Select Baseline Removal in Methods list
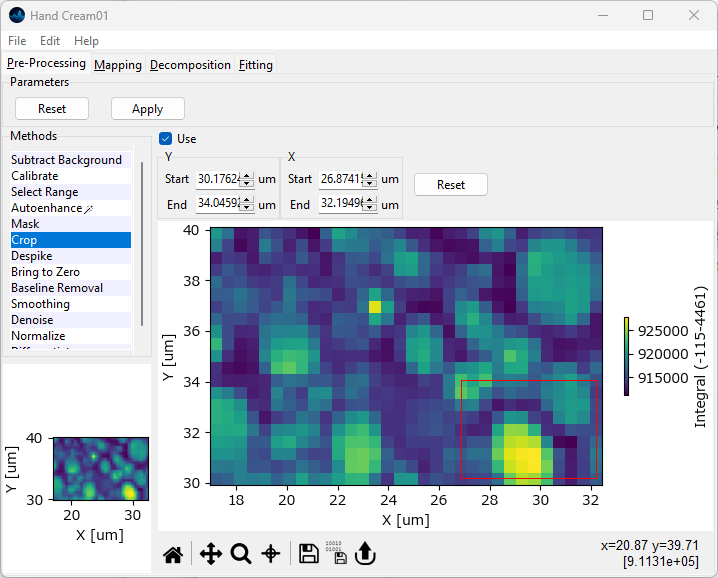The height and width of the screenshot is (578, 718). click(57, 288)
